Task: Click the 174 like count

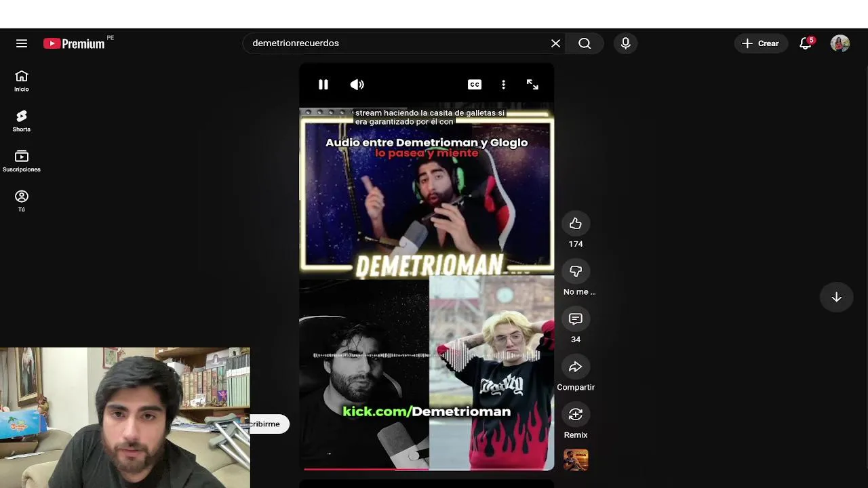Action: point(576,244)
